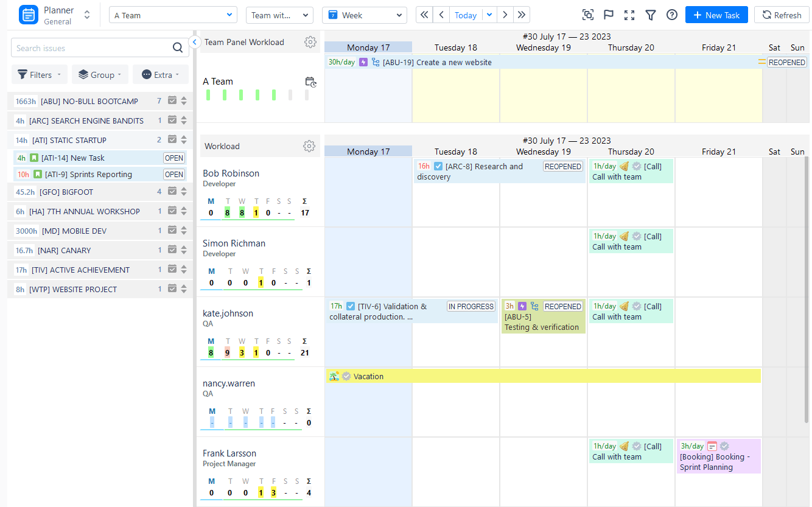The image size is (812, 507).
Task: Toggle check badge on Bob Robinson's Call
Action: pos(637,166)
